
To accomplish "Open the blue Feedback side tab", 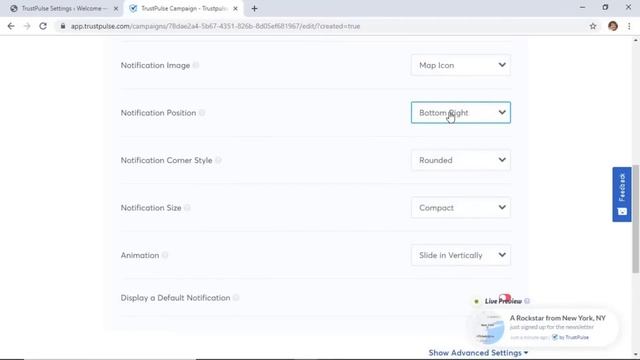I will click(622, 194).
